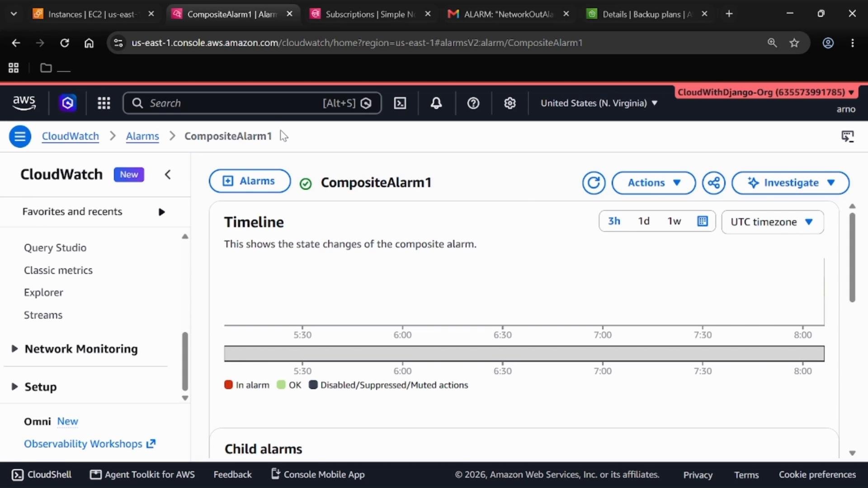This screenshot has height=488, width=868.
Task: Open the help question mark menu
Action: (x=473, y=103)
